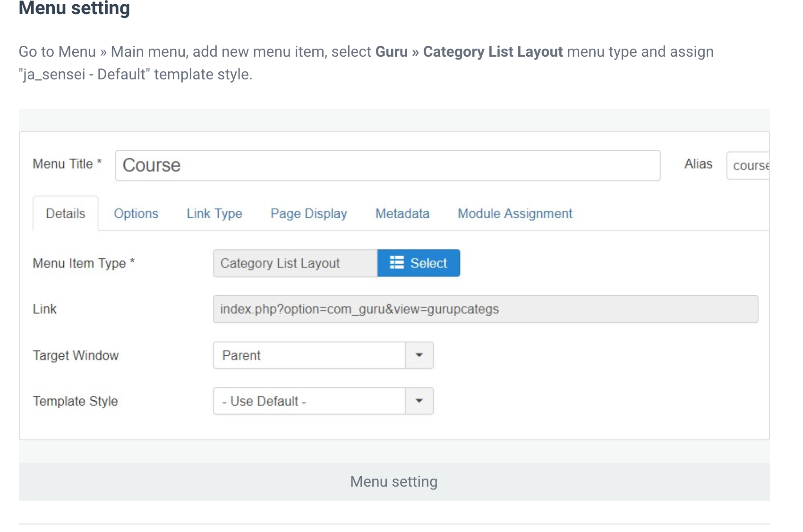Go to the Link Type tab
803x532 pixels.
[x=214, y=214]
